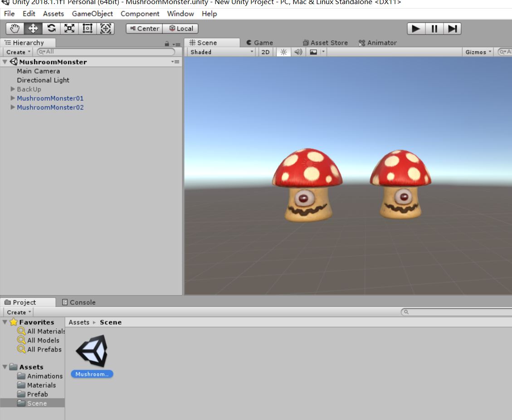Click the Step frame button

click(452, 28)
